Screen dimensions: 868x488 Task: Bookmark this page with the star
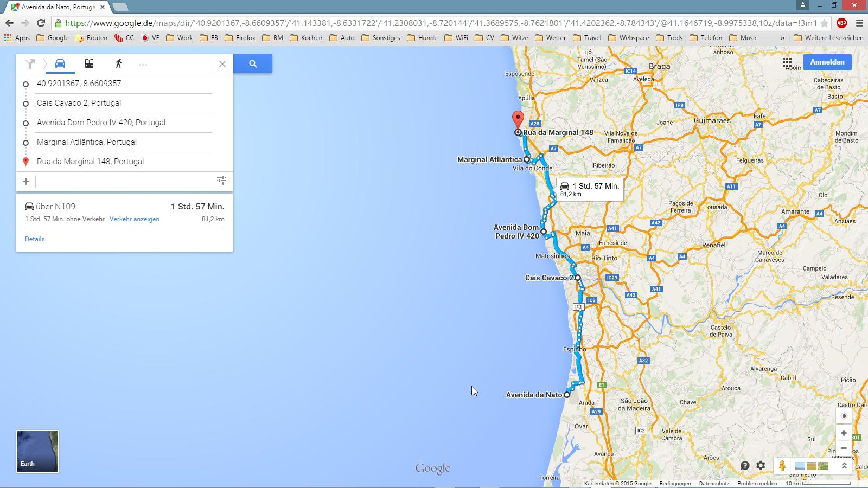point(824,23)
